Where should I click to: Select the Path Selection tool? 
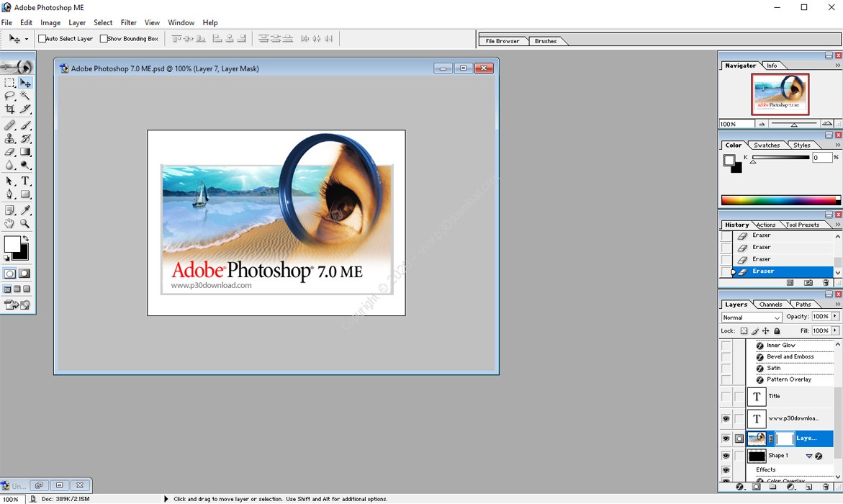click(9, 181)
